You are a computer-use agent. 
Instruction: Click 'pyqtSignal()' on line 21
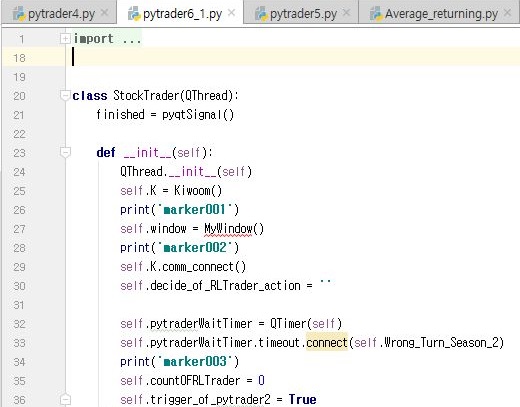198,115
